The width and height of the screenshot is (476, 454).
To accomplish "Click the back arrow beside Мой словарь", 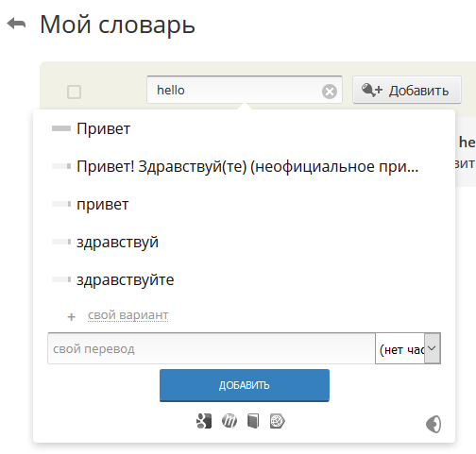I will (16, 24).
